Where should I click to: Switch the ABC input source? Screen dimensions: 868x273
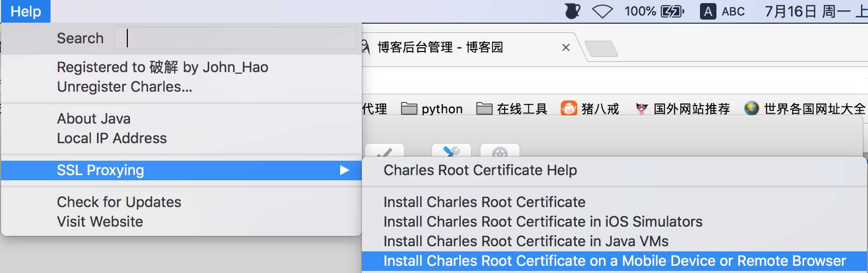tap(722, 11)
